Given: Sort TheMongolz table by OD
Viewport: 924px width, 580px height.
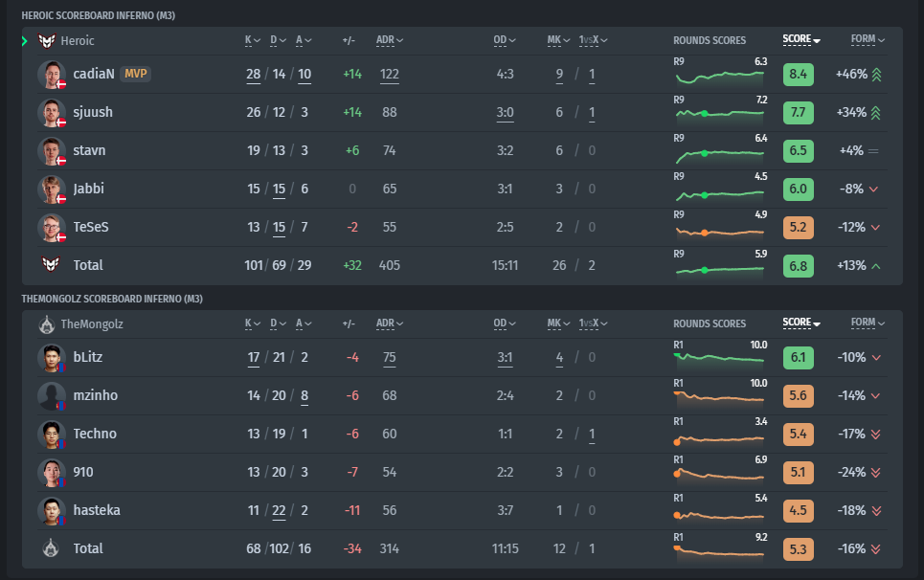Looking at the screenshot, I should point(505,323).
